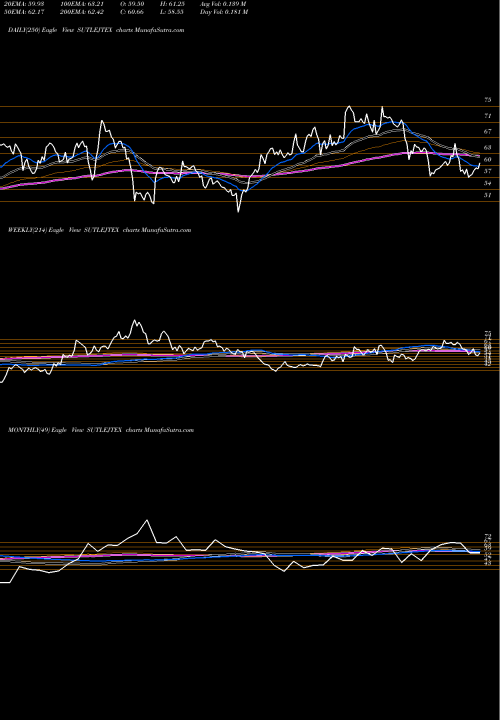
Task: Click the MONTHLY(49) Eagle View chart title
Action: [x=101, y=430]
